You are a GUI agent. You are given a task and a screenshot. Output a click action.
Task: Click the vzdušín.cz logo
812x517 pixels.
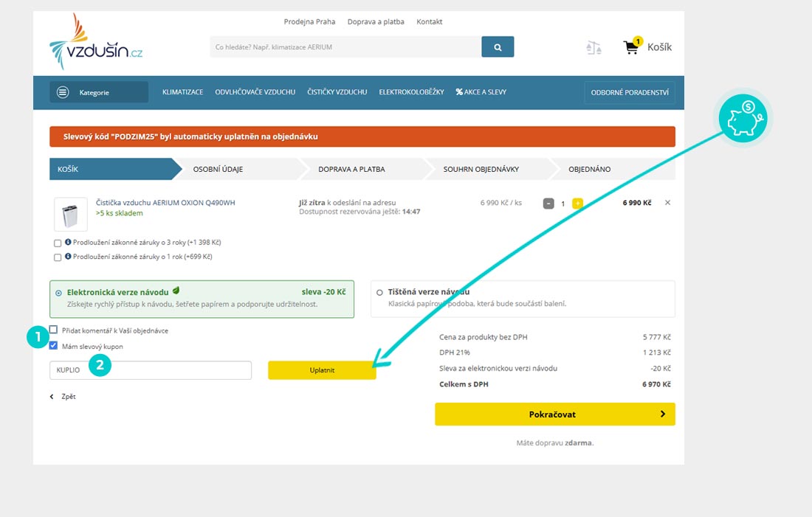pos(96,42)
